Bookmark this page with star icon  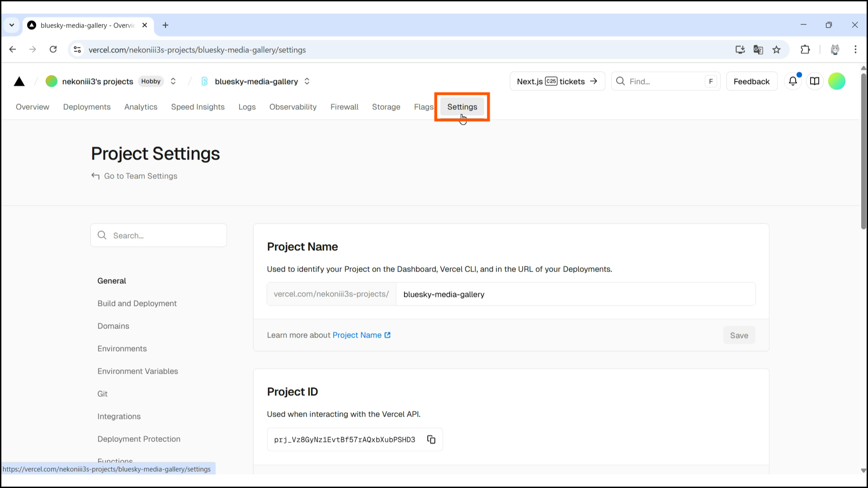776,50
